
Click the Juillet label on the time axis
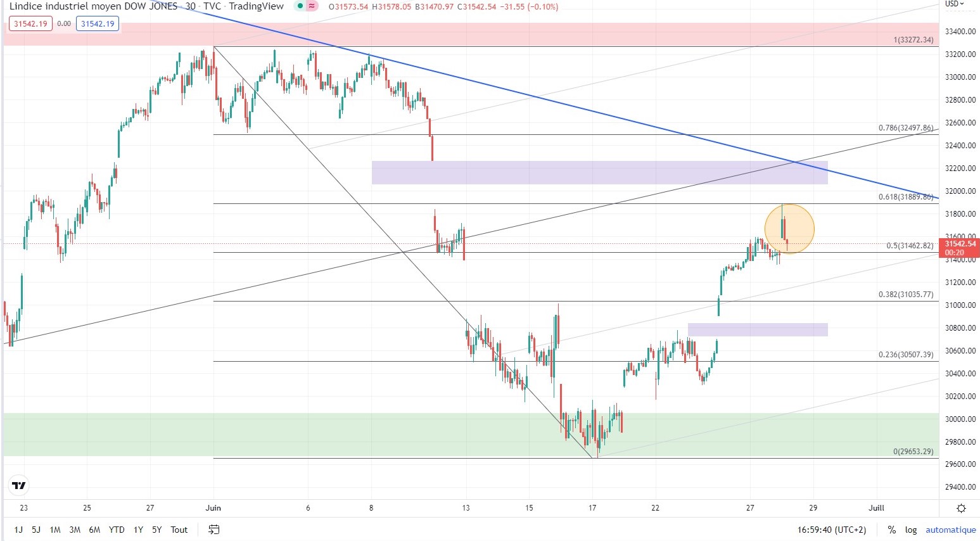876,508
